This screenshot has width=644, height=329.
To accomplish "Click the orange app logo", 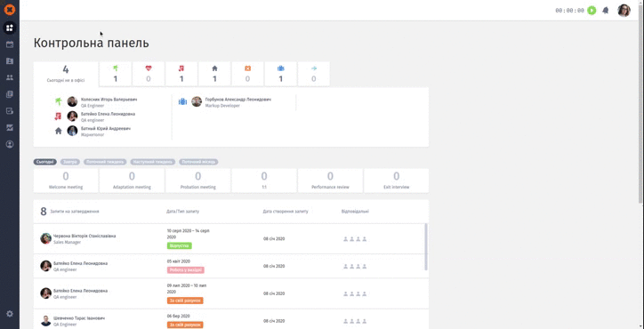I will point(10,10).
